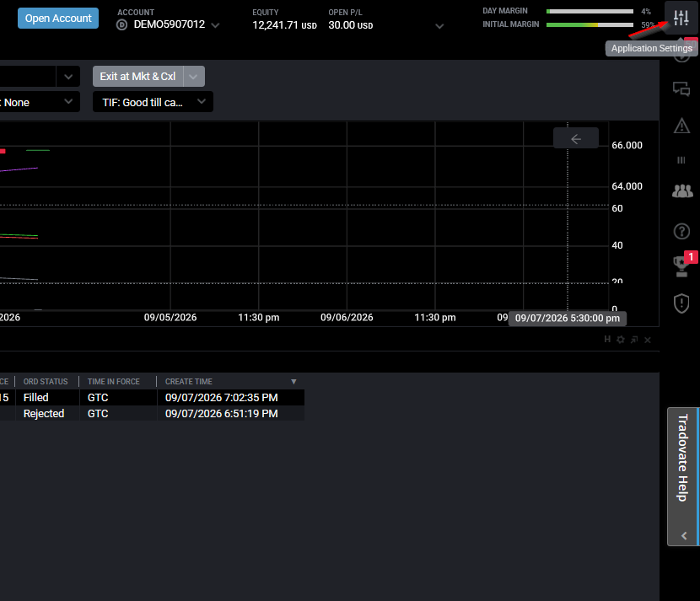The image size is (700, 601).
Task: Click indicator axis label 40
Action: tap(617, 245)
